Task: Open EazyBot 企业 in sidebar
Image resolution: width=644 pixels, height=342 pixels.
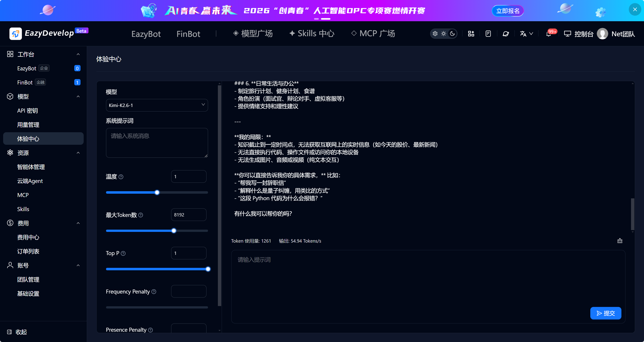Action: [43, 68]
